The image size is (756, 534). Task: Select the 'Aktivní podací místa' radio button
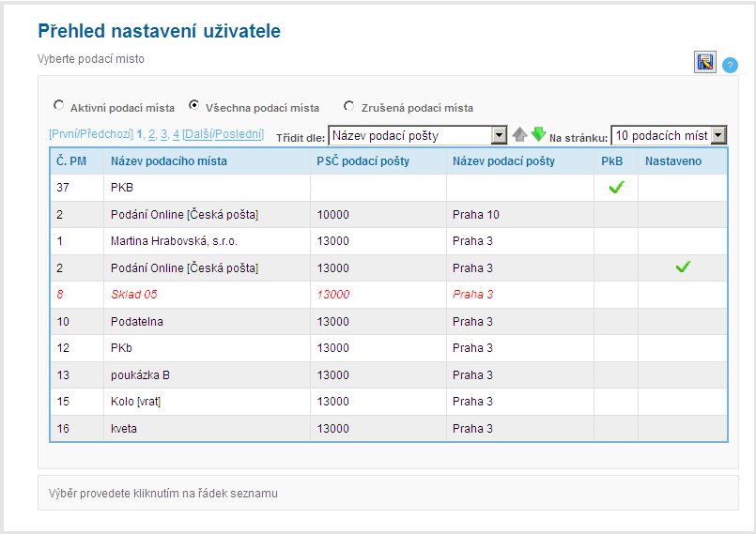click(x=59, y=106)
